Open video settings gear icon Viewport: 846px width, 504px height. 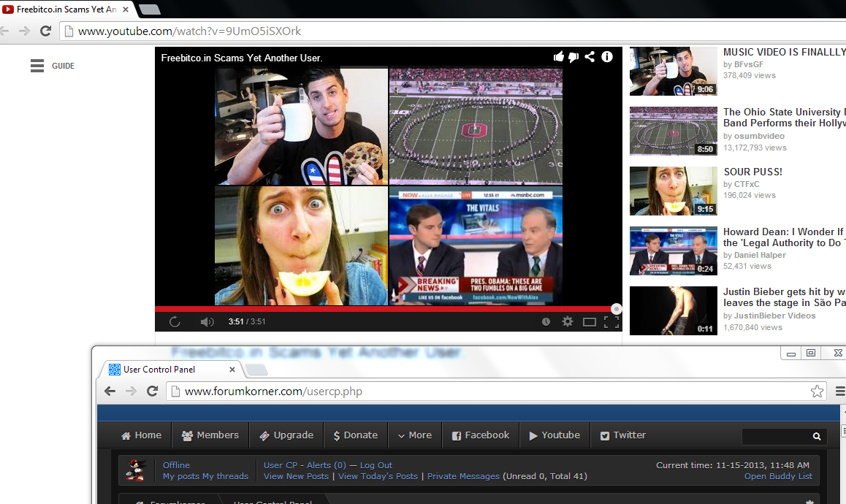[568, 321]
